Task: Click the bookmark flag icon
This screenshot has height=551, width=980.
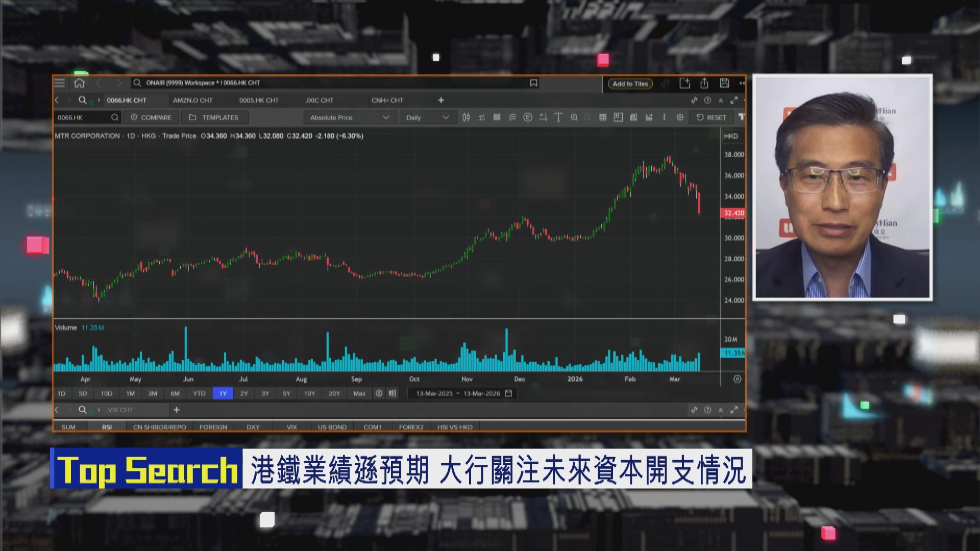Action: click(x=533, y=83)
